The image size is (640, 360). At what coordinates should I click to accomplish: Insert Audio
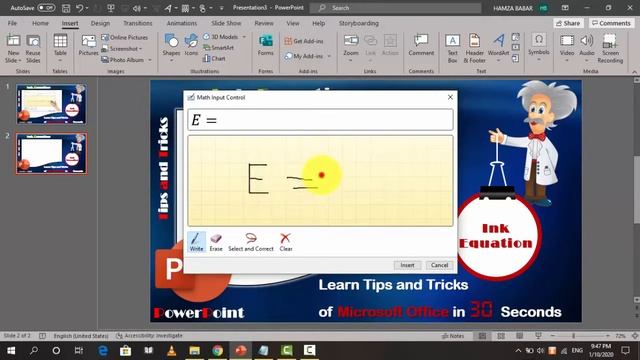pyautogui.click(x=587, y=48)
